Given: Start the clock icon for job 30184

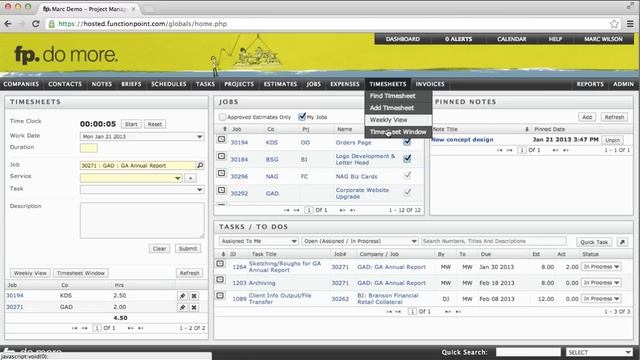Looking at the screenshot, I should (x=222, y=156).
